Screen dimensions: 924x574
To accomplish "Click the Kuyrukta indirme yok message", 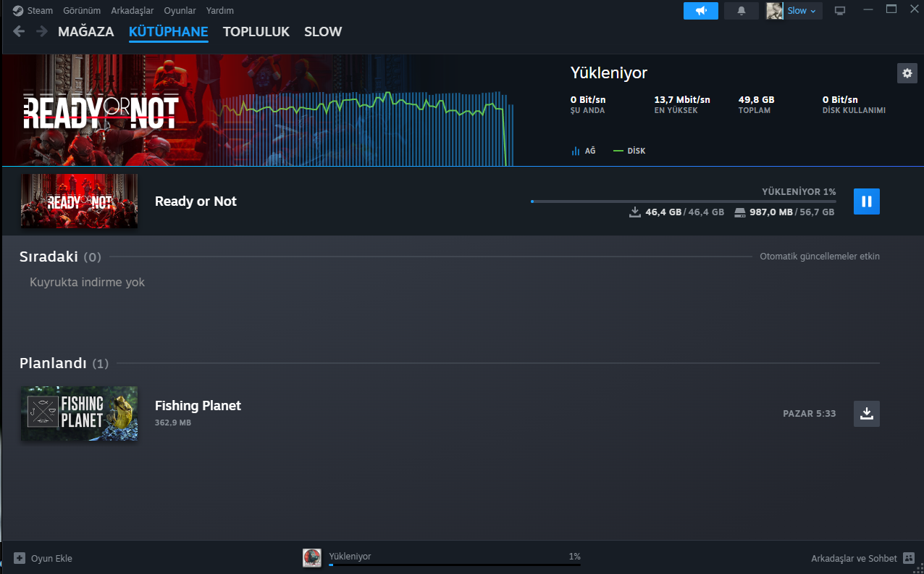I will (x=87, y=282).
